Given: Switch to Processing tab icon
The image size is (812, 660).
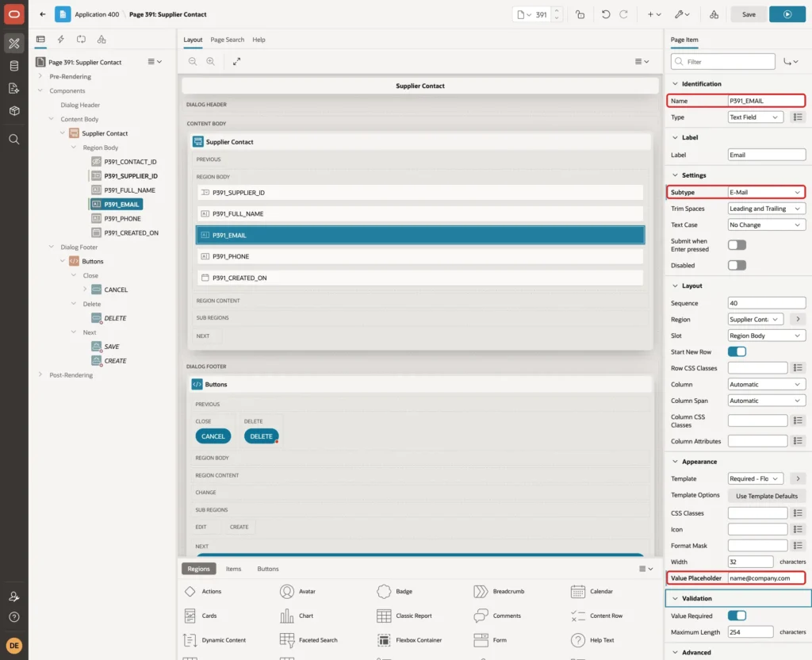Looking at the screenshot, I should [x=81, y=40].
